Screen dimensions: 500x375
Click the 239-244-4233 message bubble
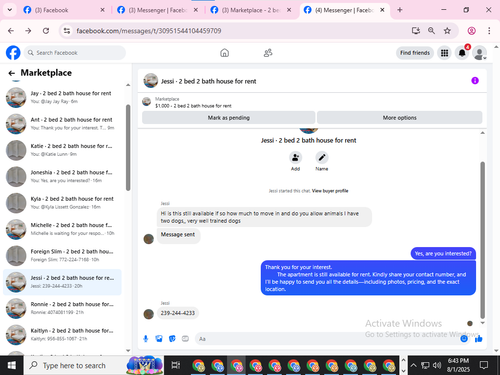pos(178,313)
